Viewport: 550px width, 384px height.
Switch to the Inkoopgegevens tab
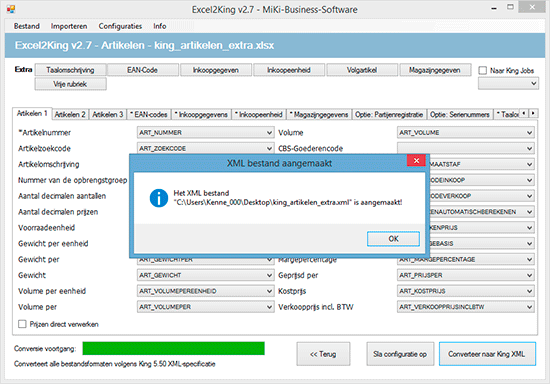coord(201,114)
